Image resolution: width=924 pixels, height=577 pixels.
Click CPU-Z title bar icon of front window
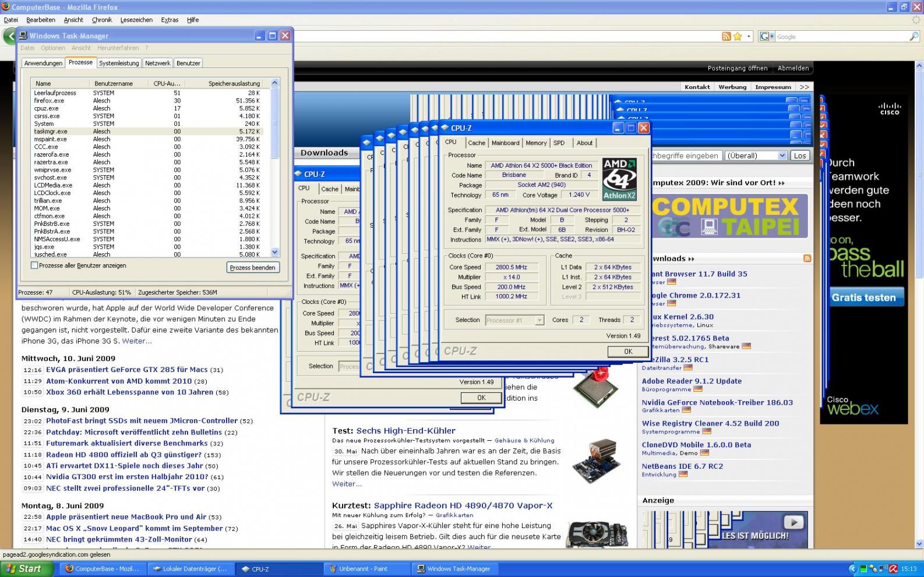pyautogui.click(x=445, y=128)
